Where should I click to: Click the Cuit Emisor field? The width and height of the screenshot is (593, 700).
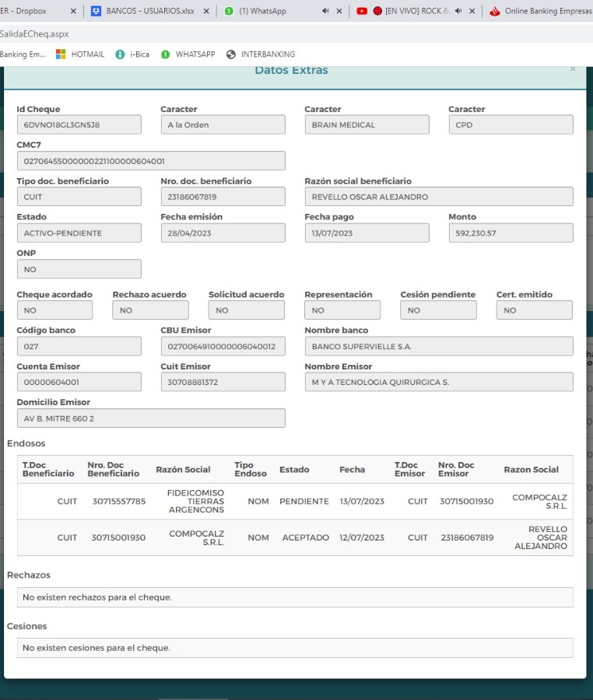[223, 382]
